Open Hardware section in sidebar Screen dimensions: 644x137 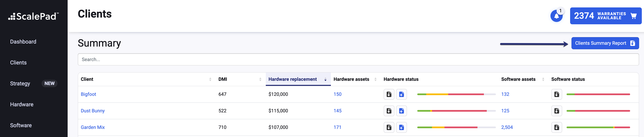click(22, 105)
